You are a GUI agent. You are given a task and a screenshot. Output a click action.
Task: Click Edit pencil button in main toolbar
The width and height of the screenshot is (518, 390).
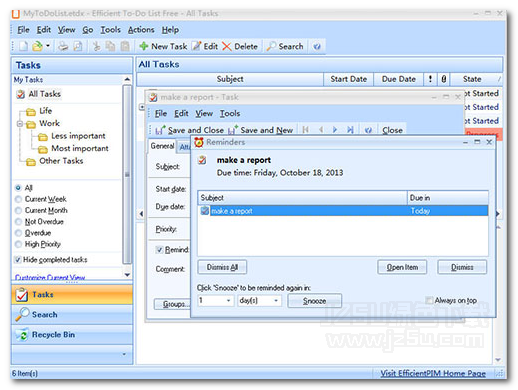pos(205,46)
